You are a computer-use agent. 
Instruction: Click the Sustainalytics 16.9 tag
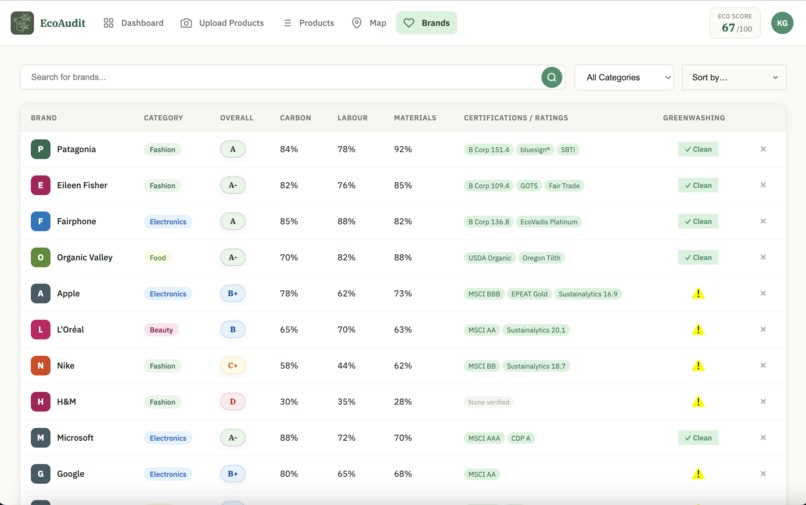(588, 294)
